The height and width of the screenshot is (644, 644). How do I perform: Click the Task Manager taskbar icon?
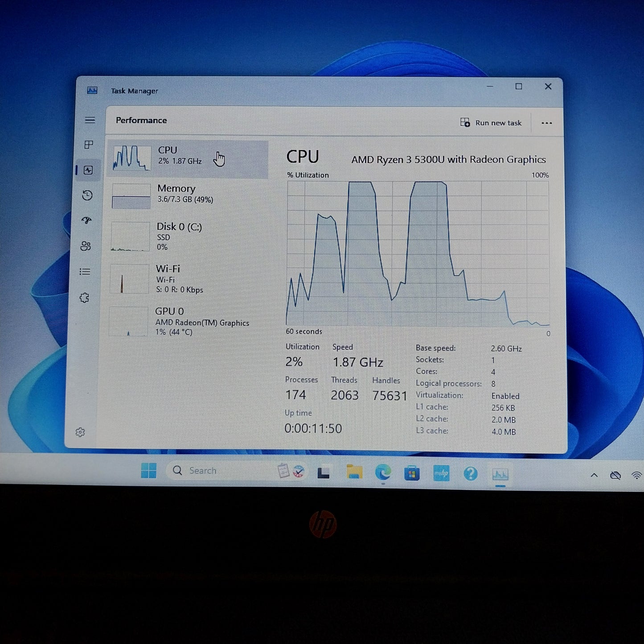[500, 474]
